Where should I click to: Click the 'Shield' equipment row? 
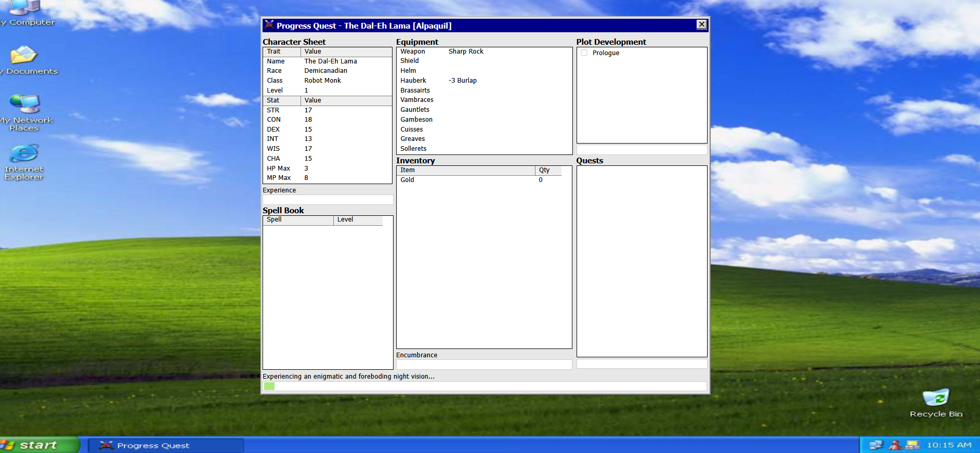tap(410, 61)
